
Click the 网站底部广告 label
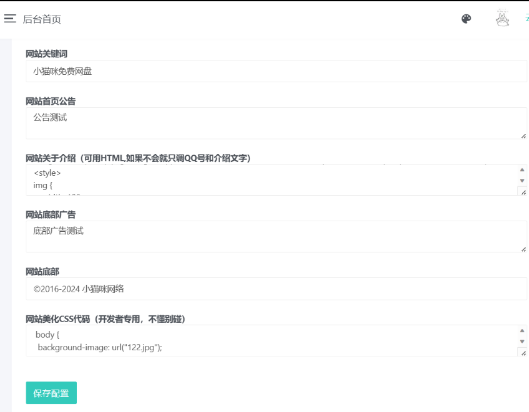click(x=51, y=215)
